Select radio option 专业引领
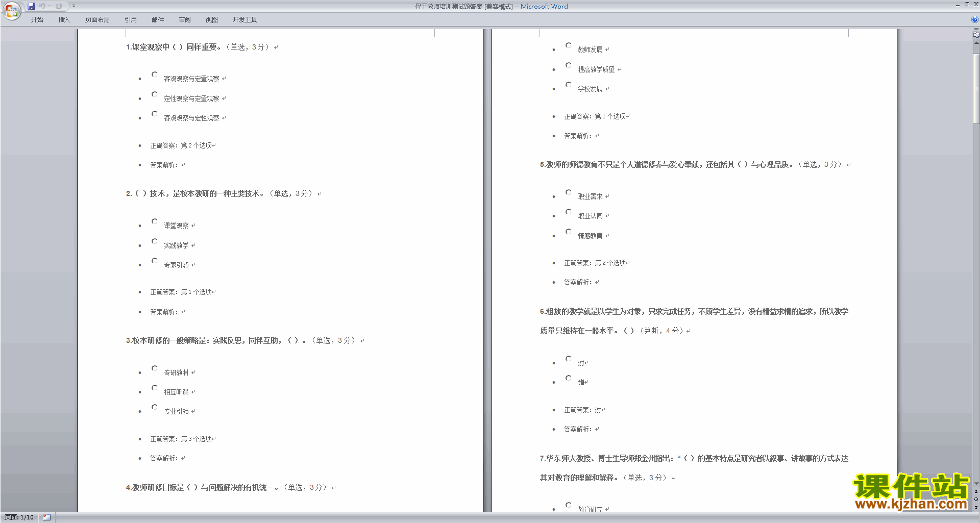 coord(154,407)
